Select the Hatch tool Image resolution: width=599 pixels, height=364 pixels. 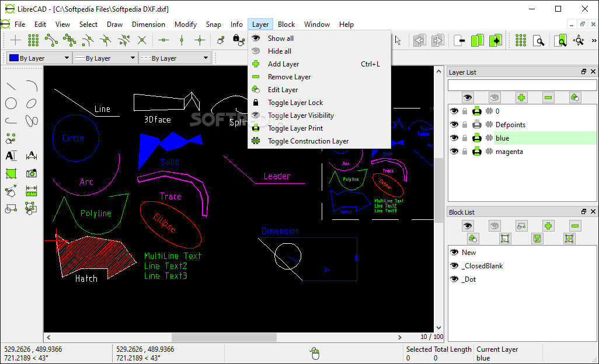tap(11, 173)
